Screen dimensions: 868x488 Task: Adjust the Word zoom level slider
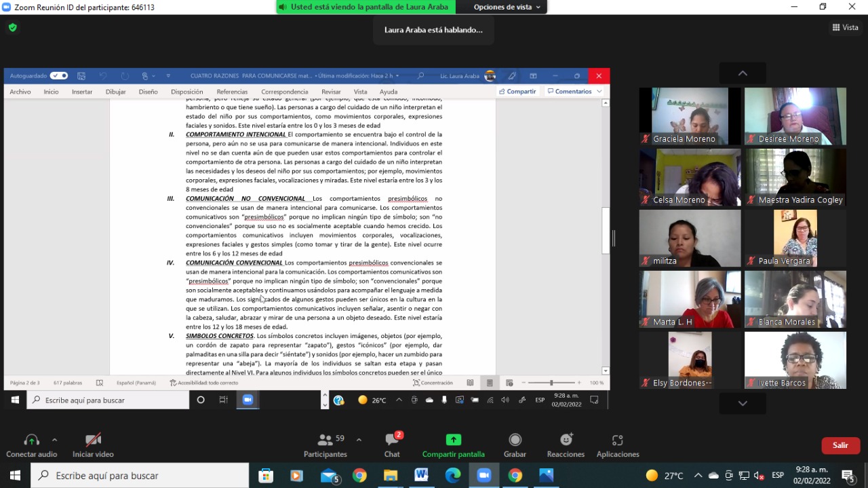551,383
